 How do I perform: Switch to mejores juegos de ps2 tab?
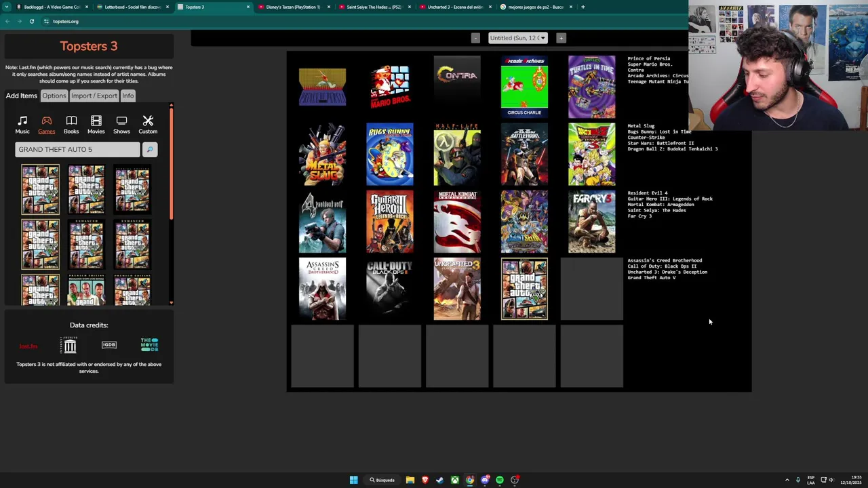(535, 7)
